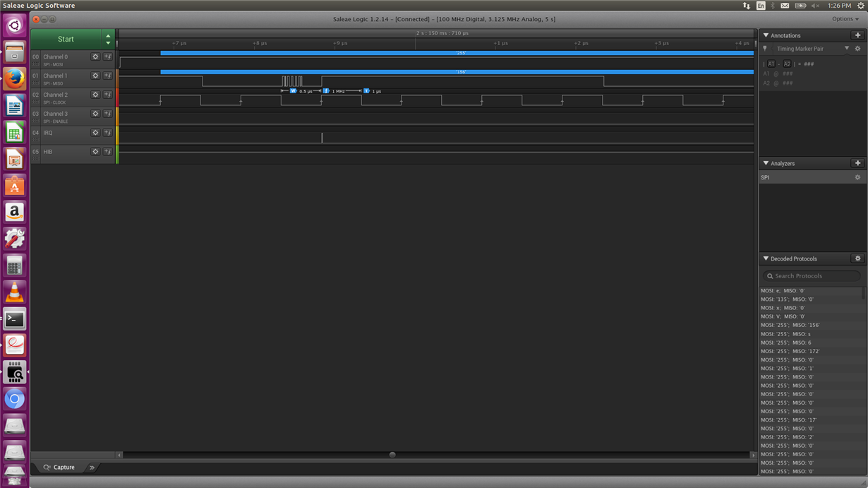Move the horizontal timeline scrollbar thumb
Image resolution: width=868 pixels, height=488 pixels.
point(392,455)
